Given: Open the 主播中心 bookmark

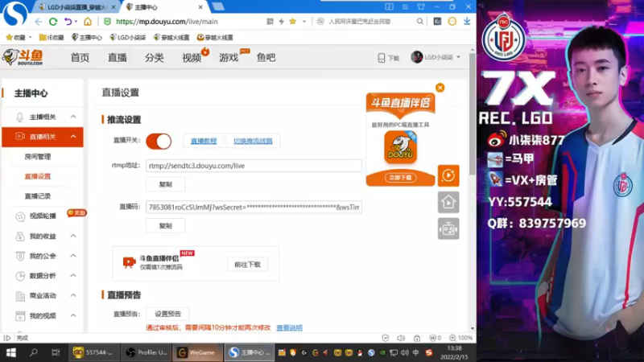Looking at the screenshot, I should pyautogui.click(x=87, y=37).
